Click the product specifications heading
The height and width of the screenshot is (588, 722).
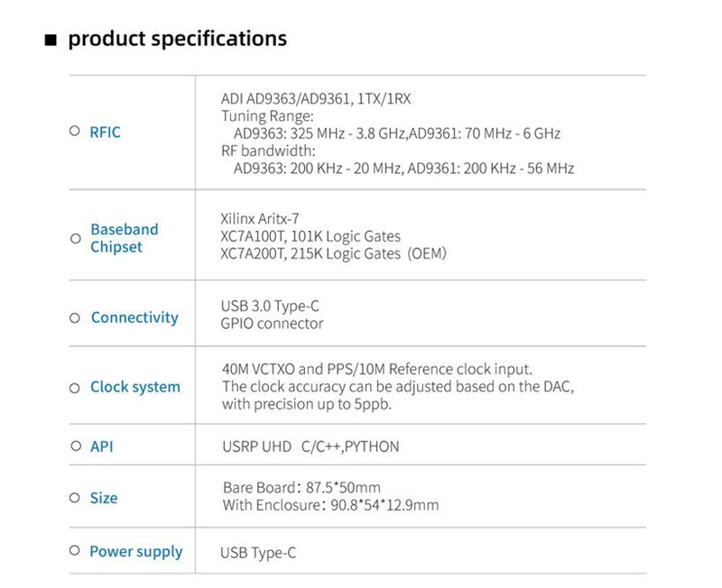[x=177, y=39]
